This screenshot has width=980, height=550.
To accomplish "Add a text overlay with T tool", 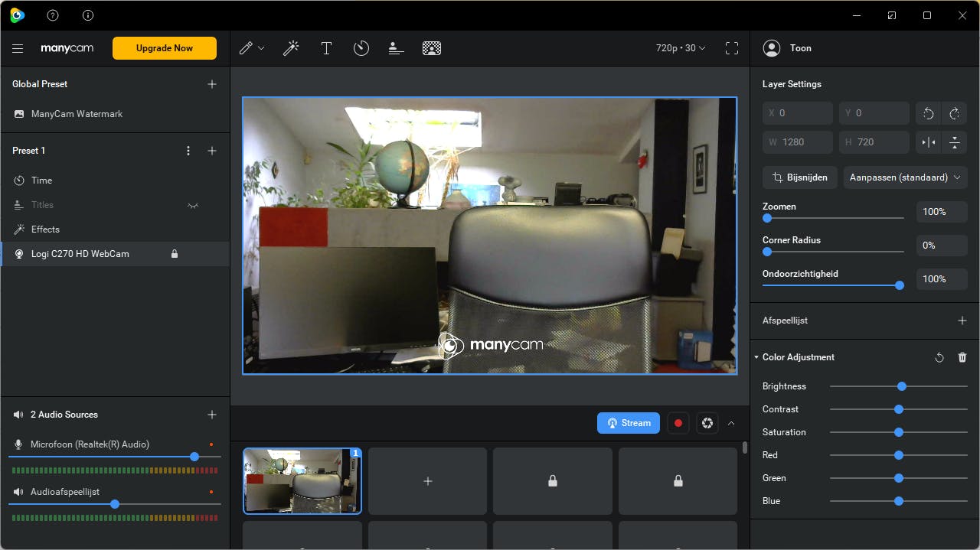I will pos(326,48).
